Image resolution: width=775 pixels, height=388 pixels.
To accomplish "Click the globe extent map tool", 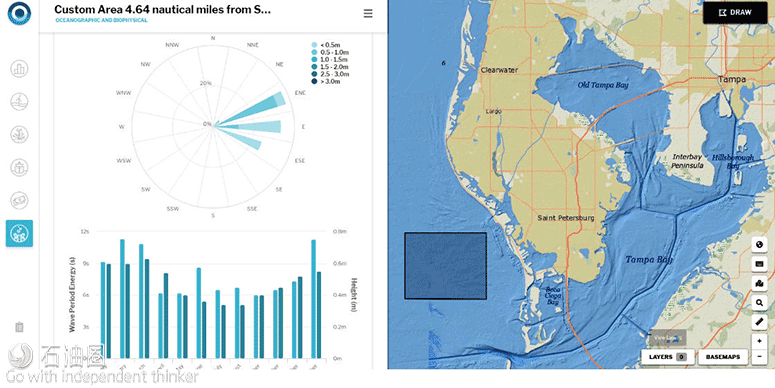I will pyautogui.click(x=759, y=244).
